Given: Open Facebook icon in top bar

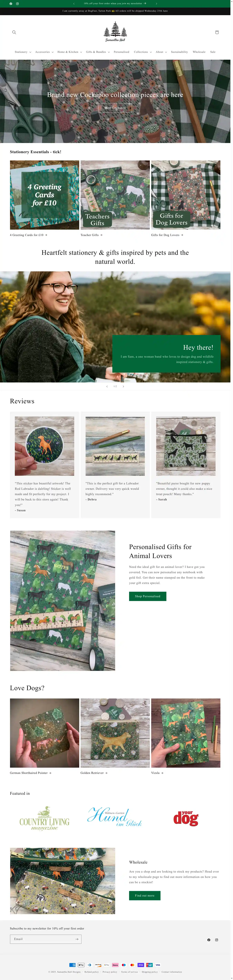Looking at the screenshot, I should pyautogui.click(x=11, y=3).
